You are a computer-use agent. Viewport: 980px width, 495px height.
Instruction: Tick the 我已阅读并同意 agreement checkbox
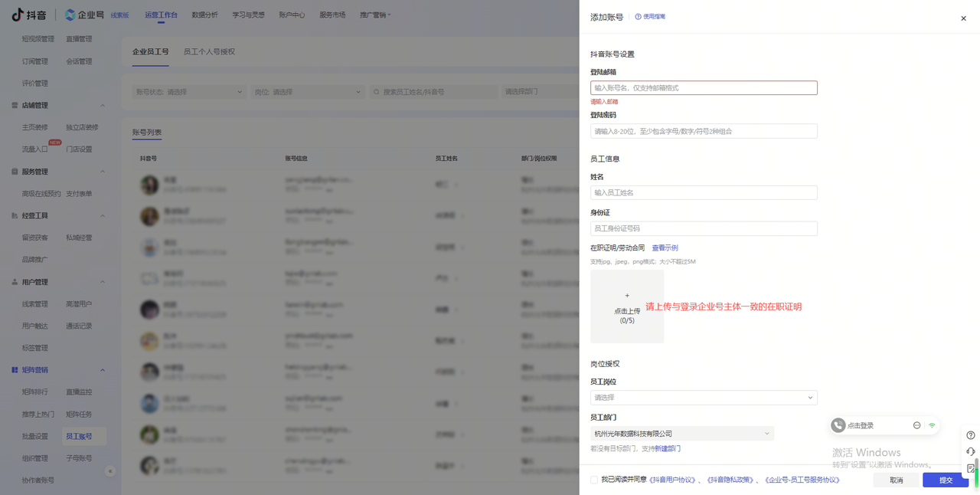[x=594, y=480]
